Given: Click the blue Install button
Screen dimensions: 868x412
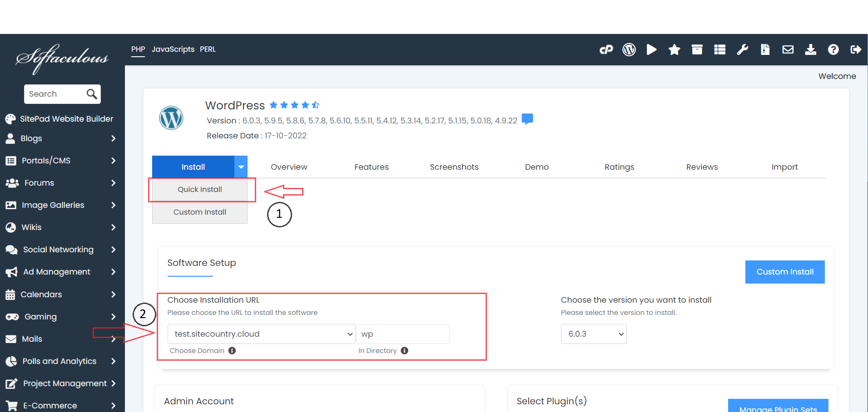Looking at the screenshot, I should (x=193, y=167).
